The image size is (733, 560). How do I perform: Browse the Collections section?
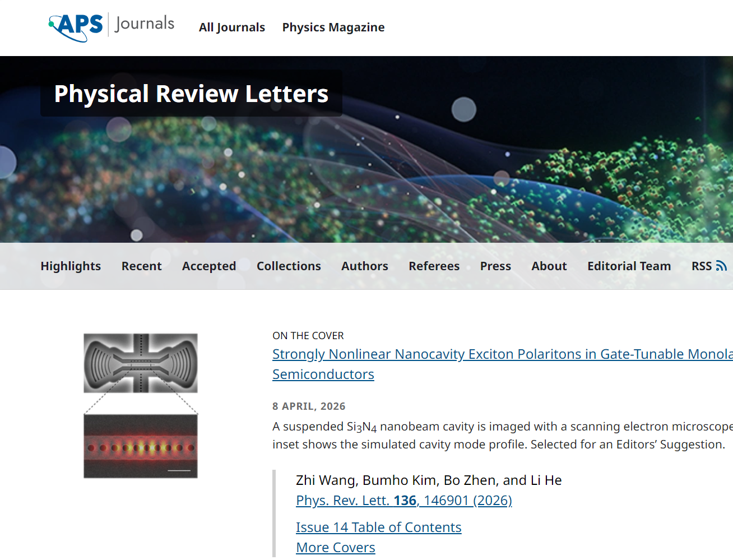click(x=289, y=266)
